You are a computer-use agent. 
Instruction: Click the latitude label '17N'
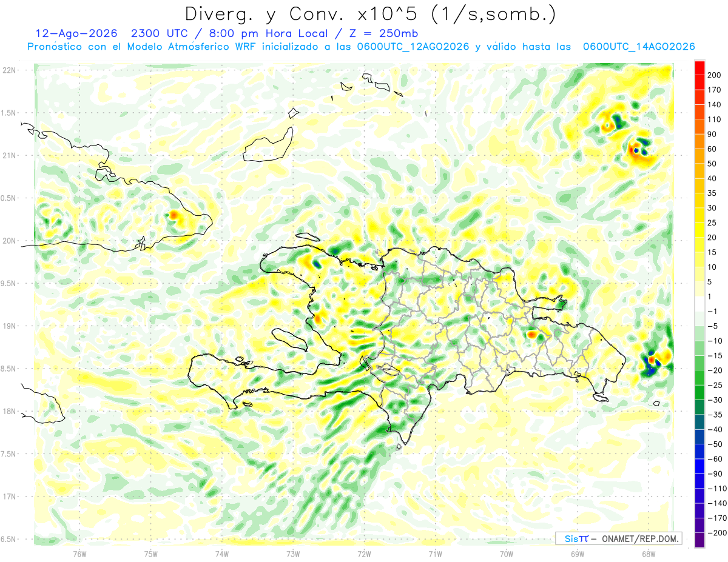tap(9, 497)
